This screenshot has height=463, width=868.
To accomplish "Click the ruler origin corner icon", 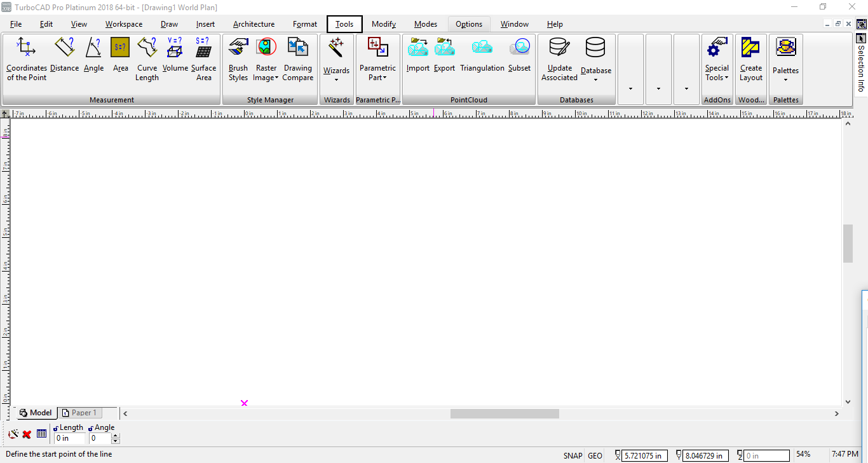I will click(x=5, y=113).
